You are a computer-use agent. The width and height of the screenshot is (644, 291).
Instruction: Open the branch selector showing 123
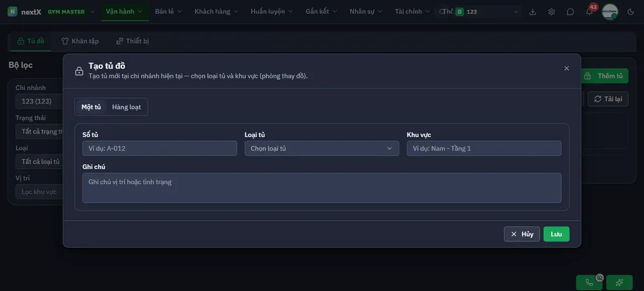coord(487,12)
